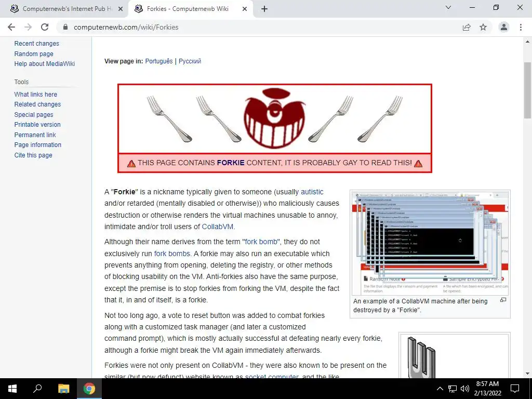Click the Chrome taskbar icon
This screenshot has width=532, height=399.
(89, 389)
